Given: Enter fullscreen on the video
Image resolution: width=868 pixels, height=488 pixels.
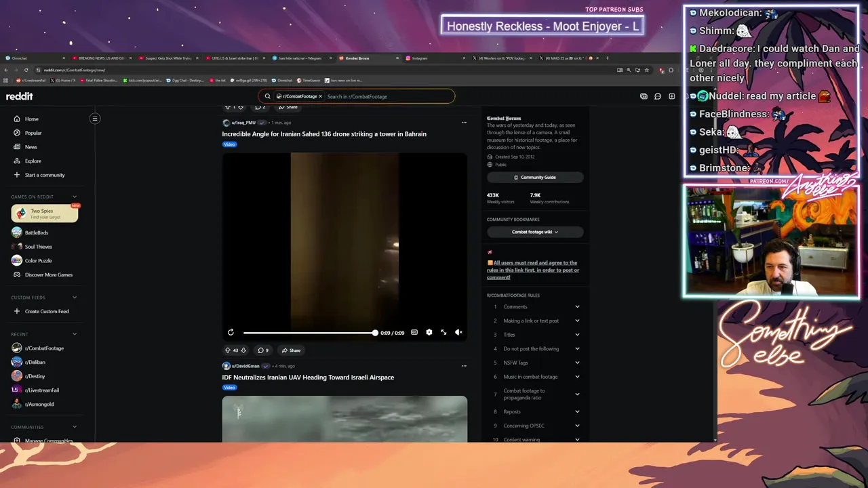Looking at the screenshot, I should [443, 332].
